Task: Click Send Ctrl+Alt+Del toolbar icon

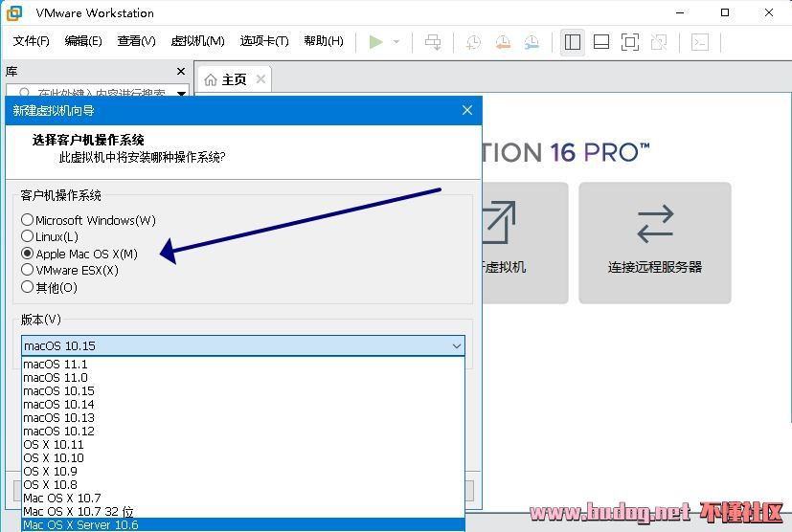Action: 433,42
